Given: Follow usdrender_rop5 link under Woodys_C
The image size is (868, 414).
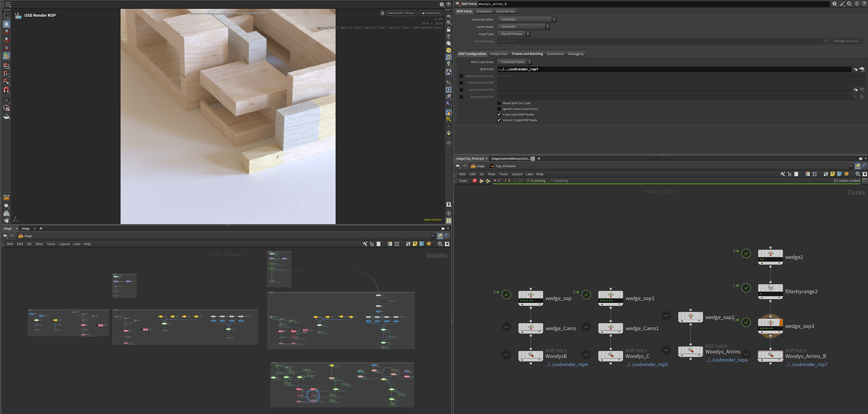Looking at the screenshot, I should 646,365.
